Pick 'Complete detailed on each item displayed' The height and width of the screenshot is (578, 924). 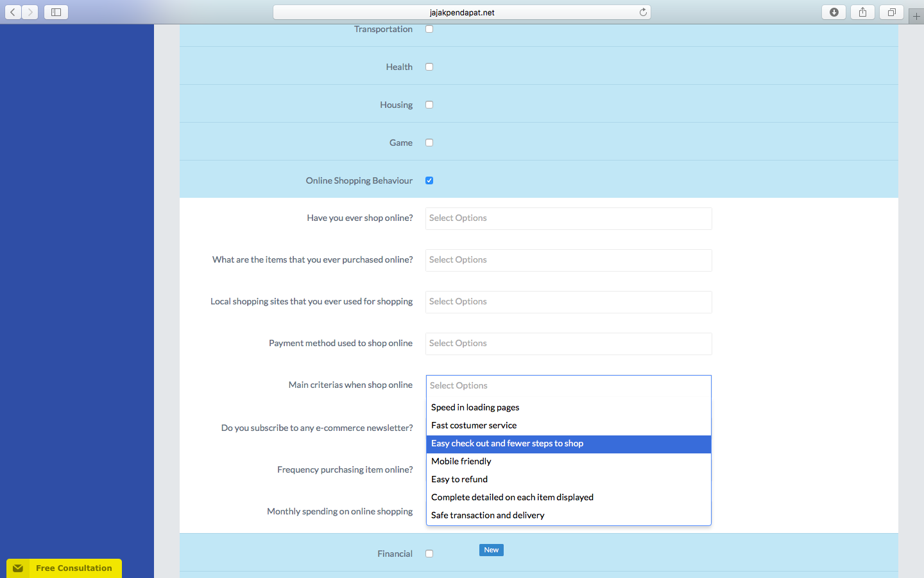(569, 497)
